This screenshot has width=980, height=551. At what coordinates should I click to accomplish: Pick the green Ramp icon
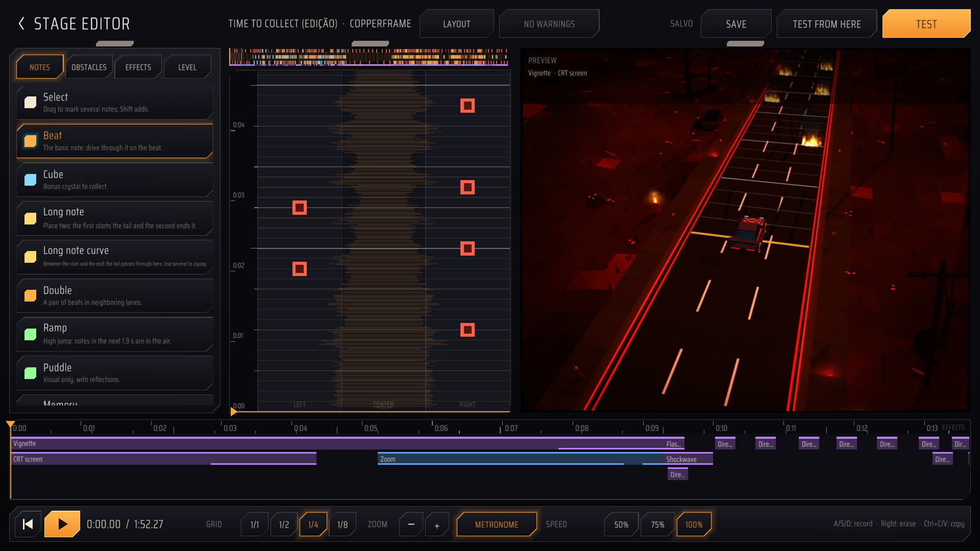[x=30, y=334]
